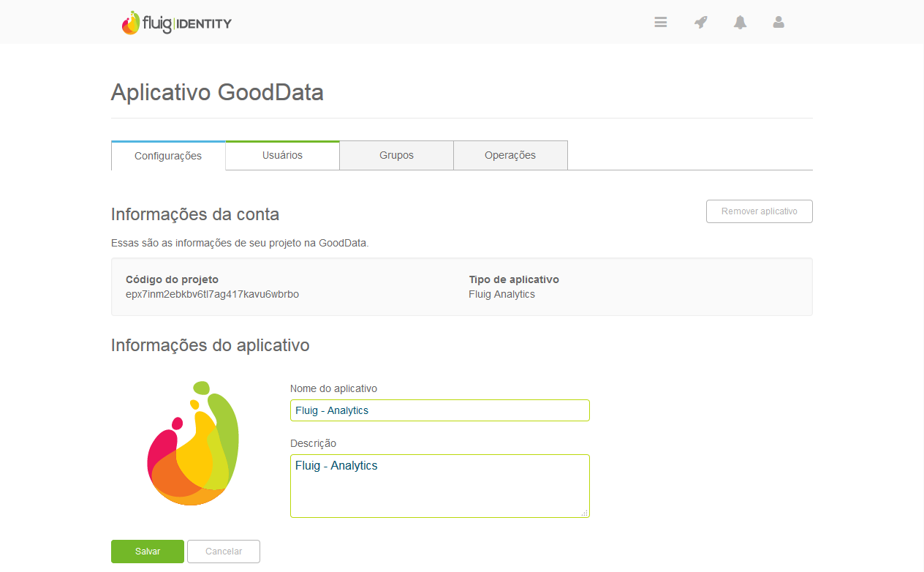Click the Fluig Analytics application type value

pyautogui.click(x=501, y=294)
